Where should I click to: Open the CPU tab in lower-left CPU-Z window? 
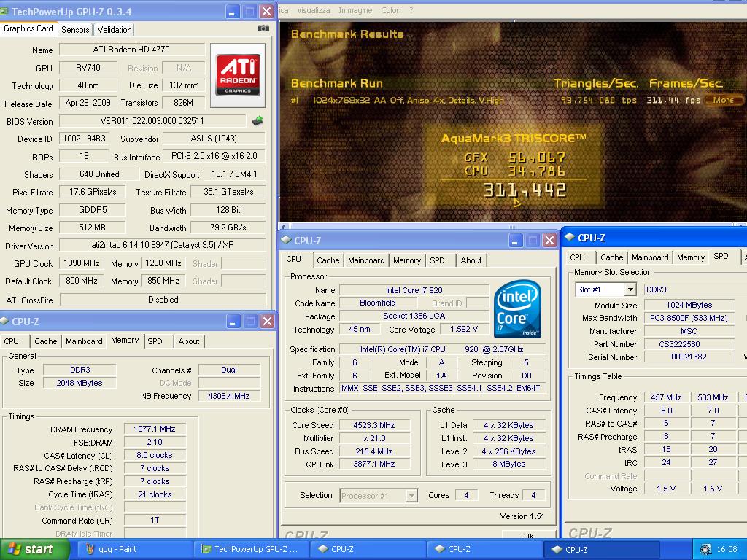12,341
